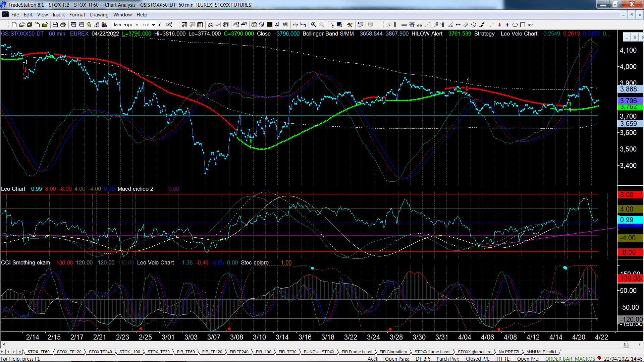Viewport: 644px width, 362px height.
Task: Print the chart using the printer icon
Action: pos(63,24)
